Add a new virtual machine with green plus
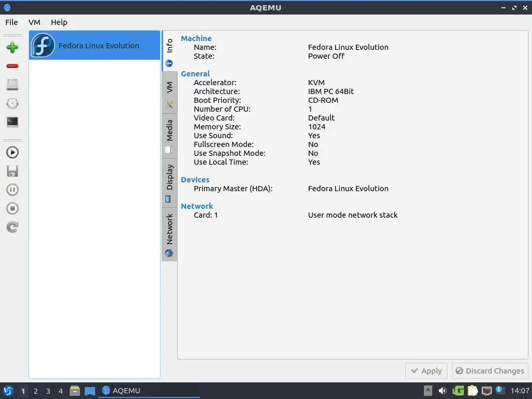This screenshot has width=532, height=399. click(12, 47)
